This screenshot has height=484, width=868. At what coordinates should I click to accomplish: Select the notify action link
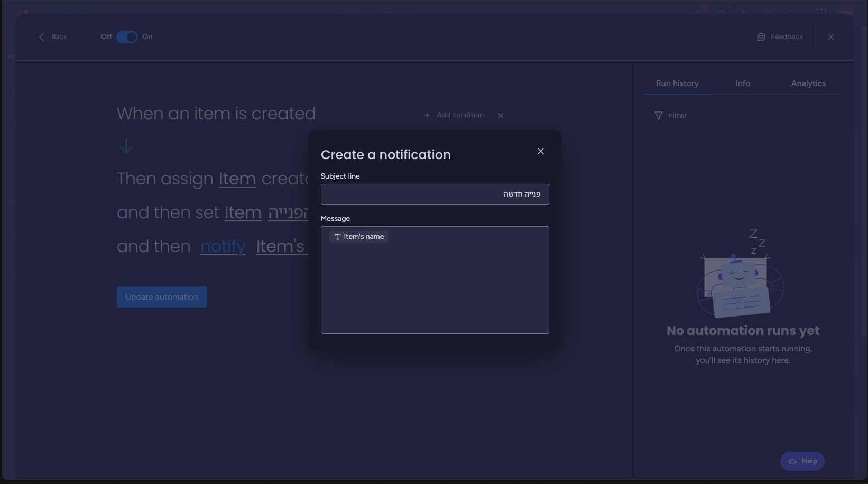pyautogui.click(x=223, y=246)
